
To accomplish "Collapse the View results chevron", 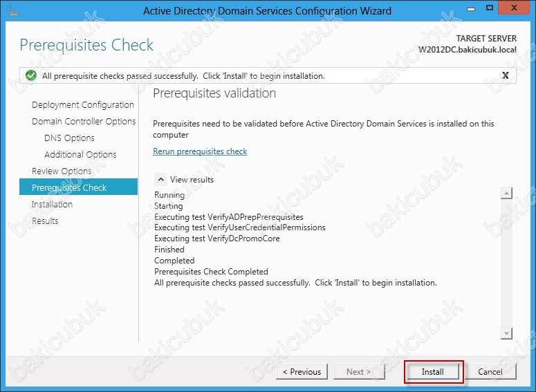I will (x=160, y=180).
